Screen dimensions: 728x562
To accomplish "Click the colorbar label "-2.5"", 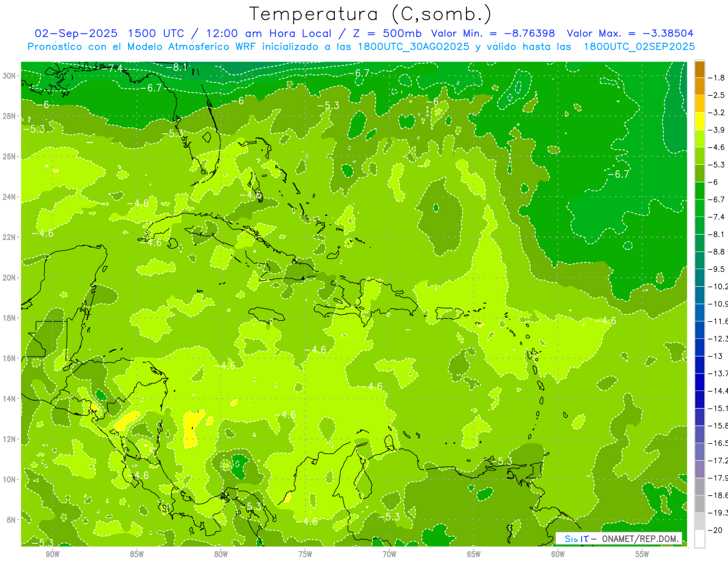I will (x=717, y=95).
